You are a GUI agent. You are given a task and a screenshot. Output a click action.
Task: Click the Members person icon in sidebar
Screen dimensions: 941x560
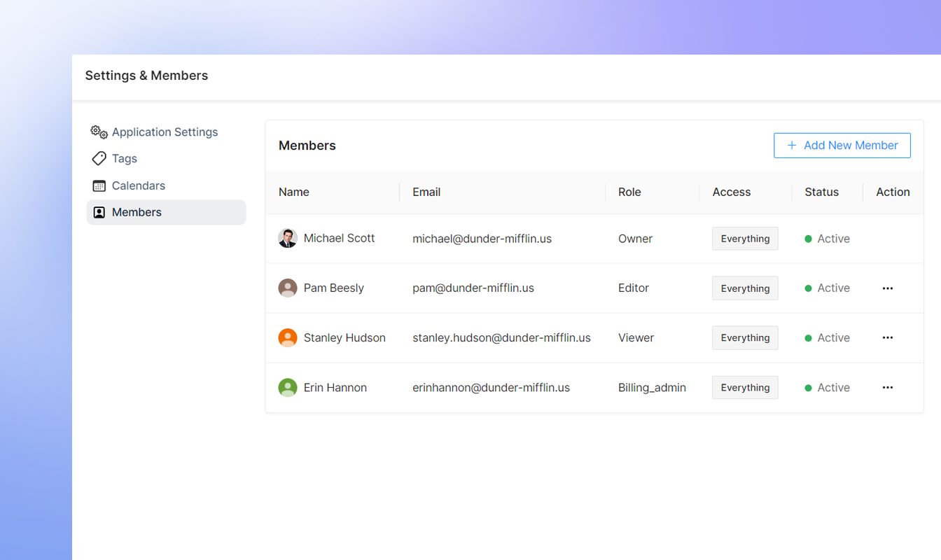(x=99, y=212)
